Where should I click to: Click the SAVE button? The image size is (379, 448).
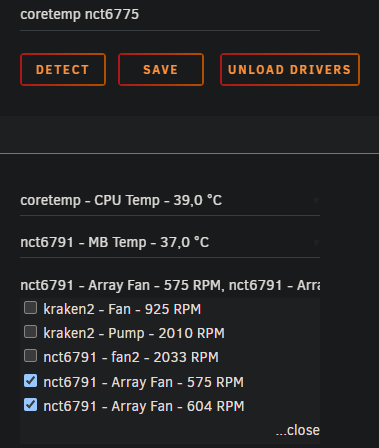[161, 70]
